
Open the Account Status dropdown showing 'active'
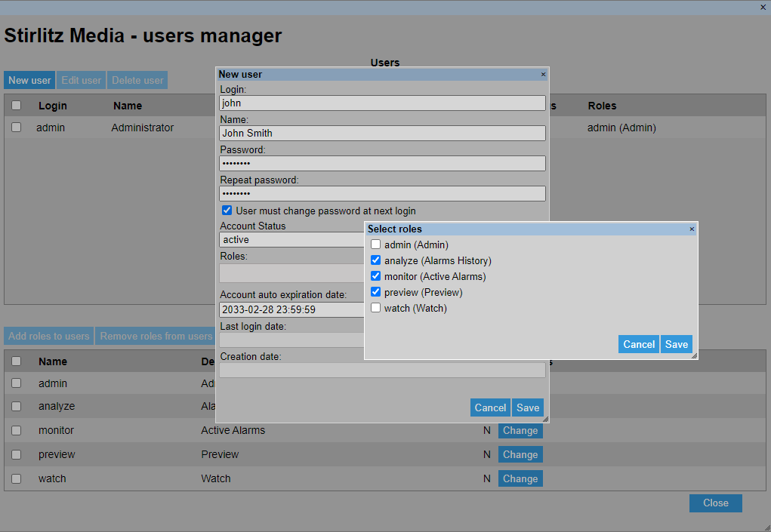(x=292, y=240)
